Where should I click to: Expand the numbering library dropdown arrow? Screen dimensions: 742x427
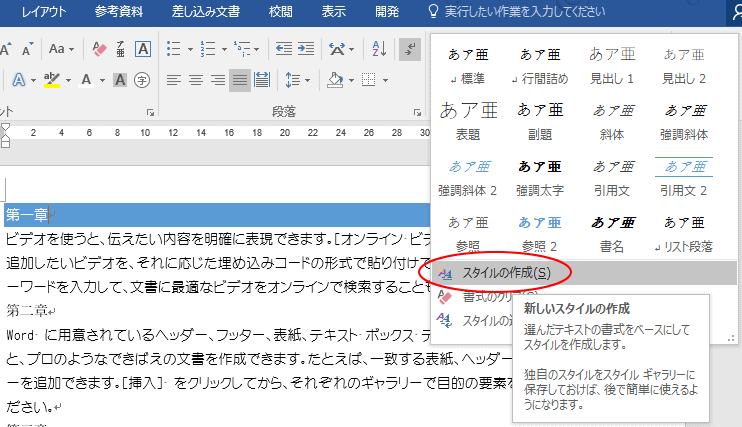point(224,49)
